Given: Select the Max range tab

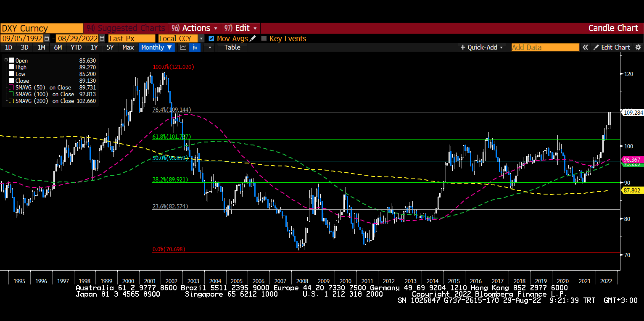Looking at the screenshot, I should click(128, 47).
